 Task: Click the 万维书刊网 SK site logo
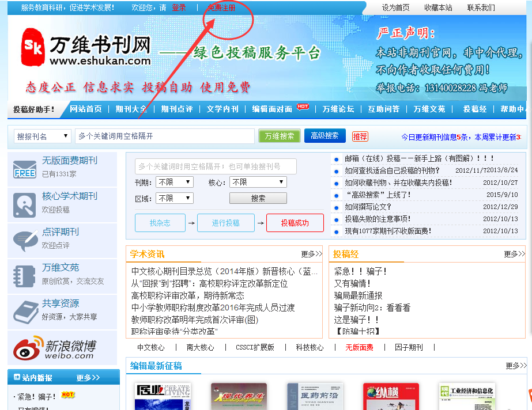[33, 47]
